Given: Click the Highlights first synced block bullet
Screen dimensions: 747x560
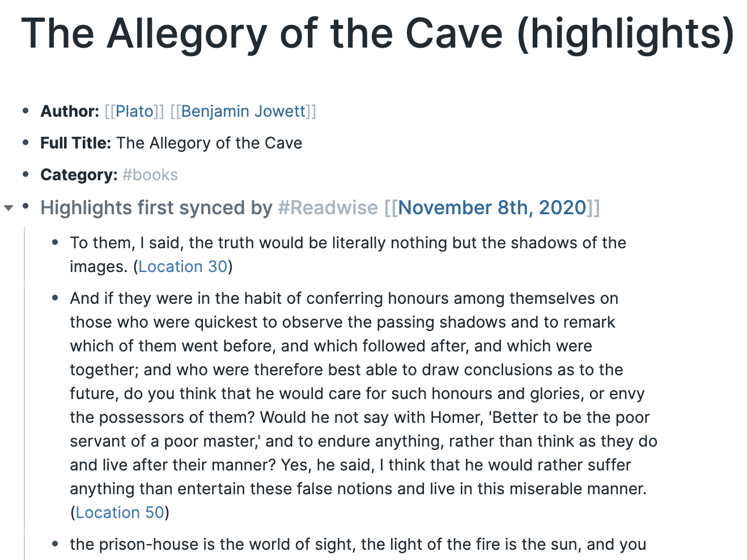Looking at the screenshot, I should point(26,207).
